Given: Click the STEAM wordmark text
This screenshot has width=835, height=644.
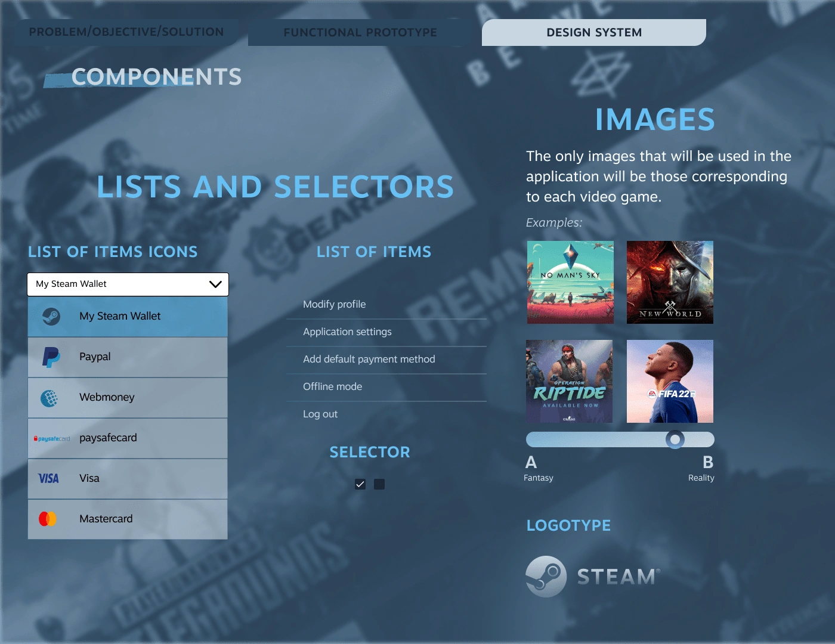Looking at the screenshot, I should click(619, 577).
